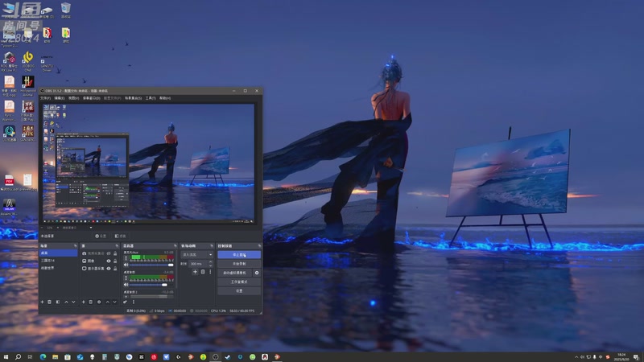Open source properties gear in sources toolbar
The image size is (644, 362).
click(99, 302)
